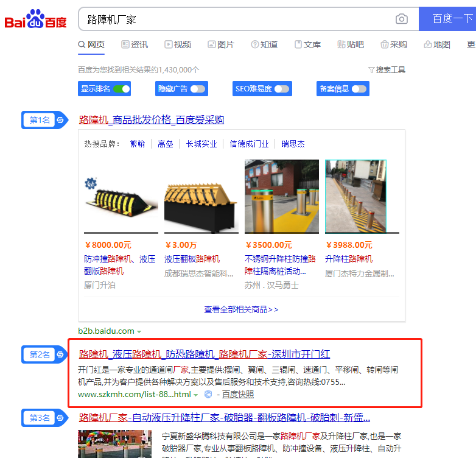Screen dimensions: 476x458
Task: Select hot brand 长城实业
Action: tap(201, 144)
